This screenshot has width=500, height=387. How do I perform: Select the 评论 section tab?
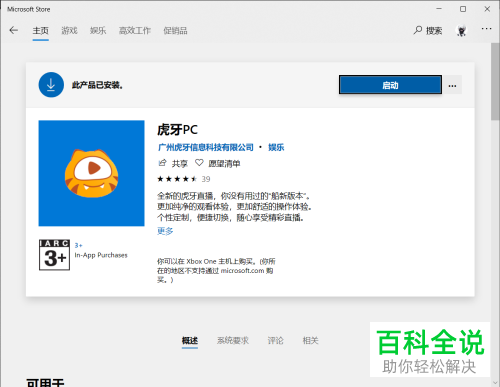[x=275, y=341]
